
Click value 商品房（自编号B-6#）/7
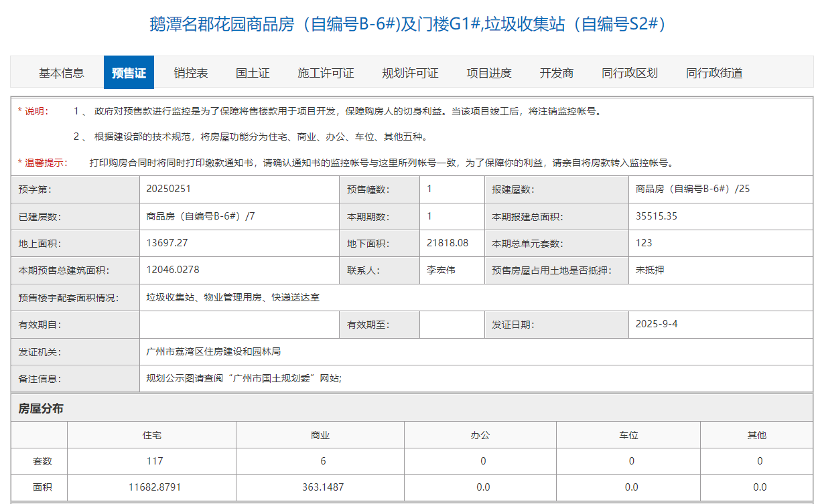(x=200, y=216)
